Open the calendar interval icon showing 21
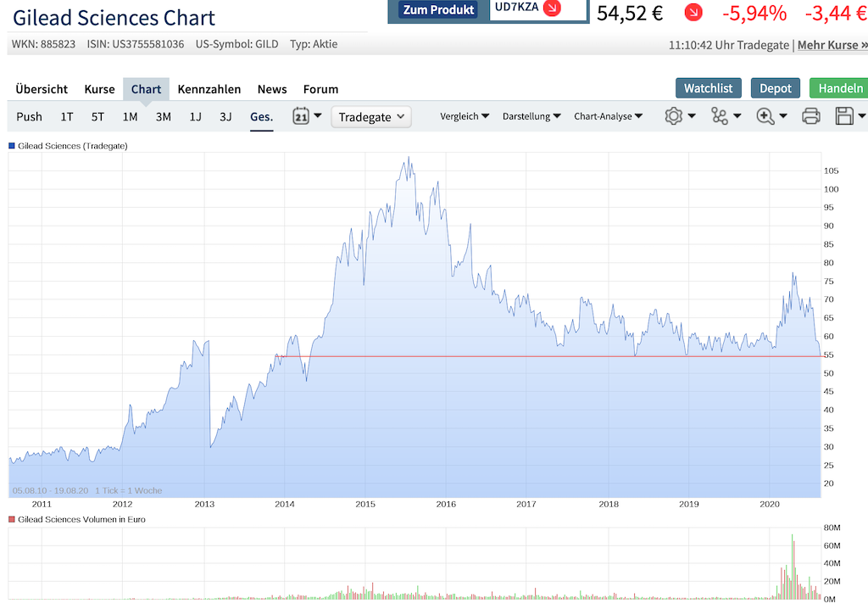 301,116
